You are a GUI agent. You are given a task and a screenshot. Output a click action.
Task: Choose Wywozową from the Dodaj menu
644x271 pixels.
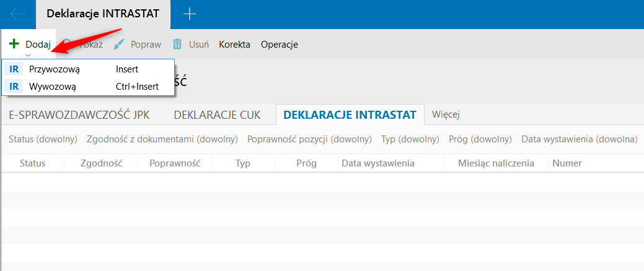tap(88, 87)
